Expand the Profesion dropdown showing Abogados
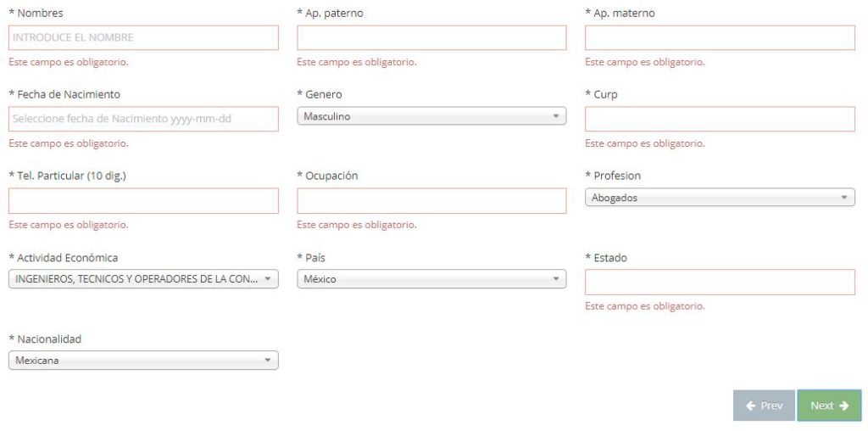868x431 pixels. point(712,198)
